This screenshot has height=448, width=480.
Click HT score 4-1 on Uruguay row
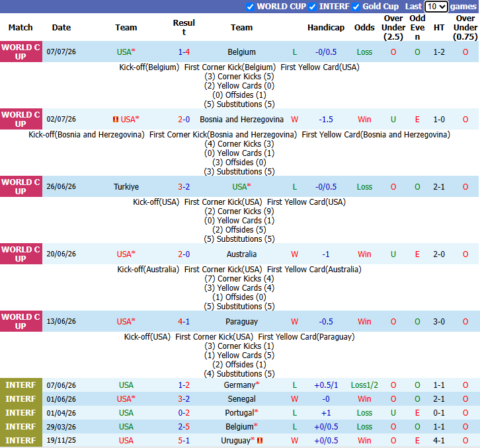point(439,440)
